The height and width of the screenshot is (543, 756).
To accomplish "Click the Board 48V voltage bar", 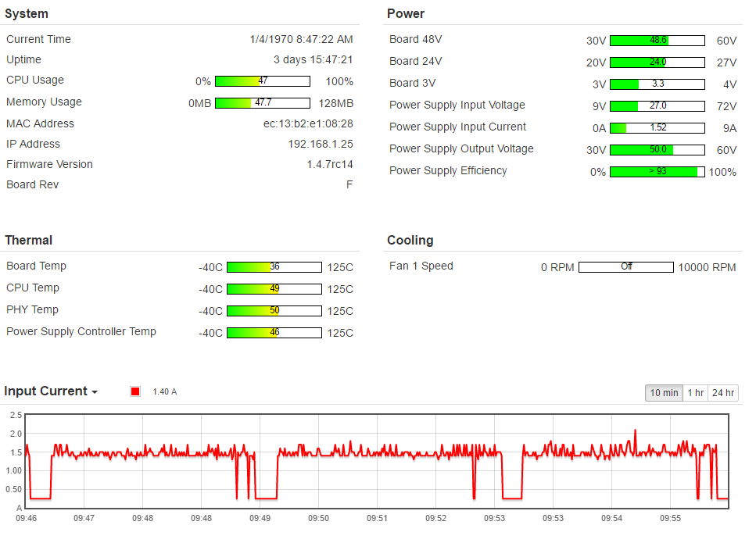I will click(x=657, y=41).
